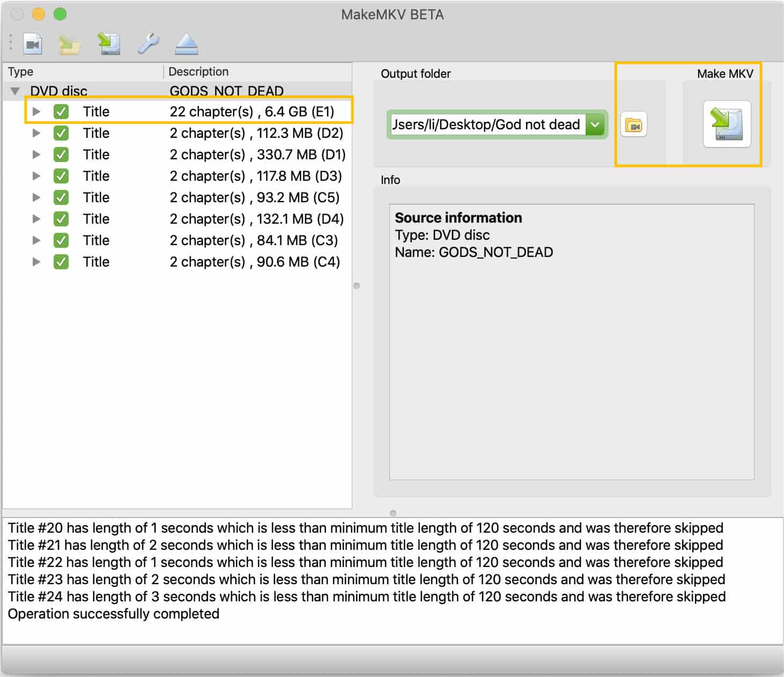784x677 pixels.
Task: Open the output folder dropdown arrow
Action: 595,124
